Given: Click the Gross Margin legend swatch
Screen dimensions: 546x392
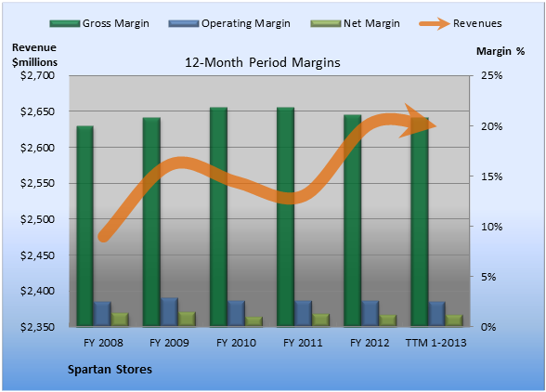Looking at the screenshot, I should (x=65, y=24).
